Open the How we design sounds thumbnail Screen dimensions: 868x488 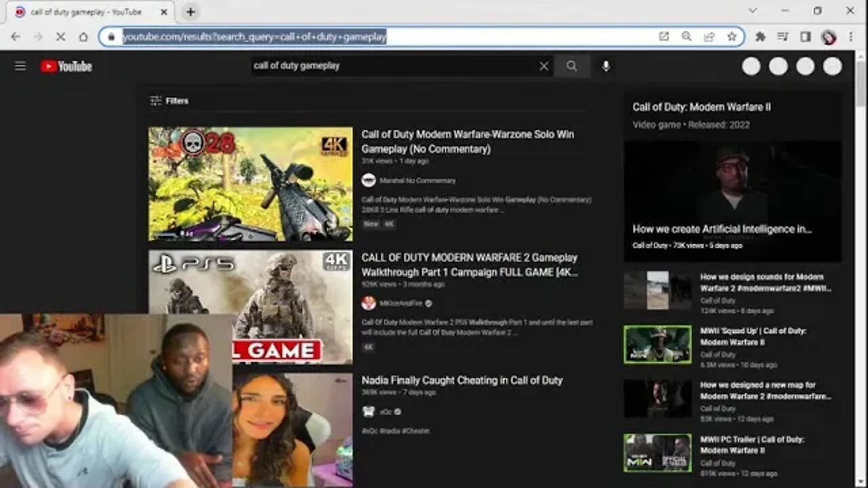click(x=658, y=291)
